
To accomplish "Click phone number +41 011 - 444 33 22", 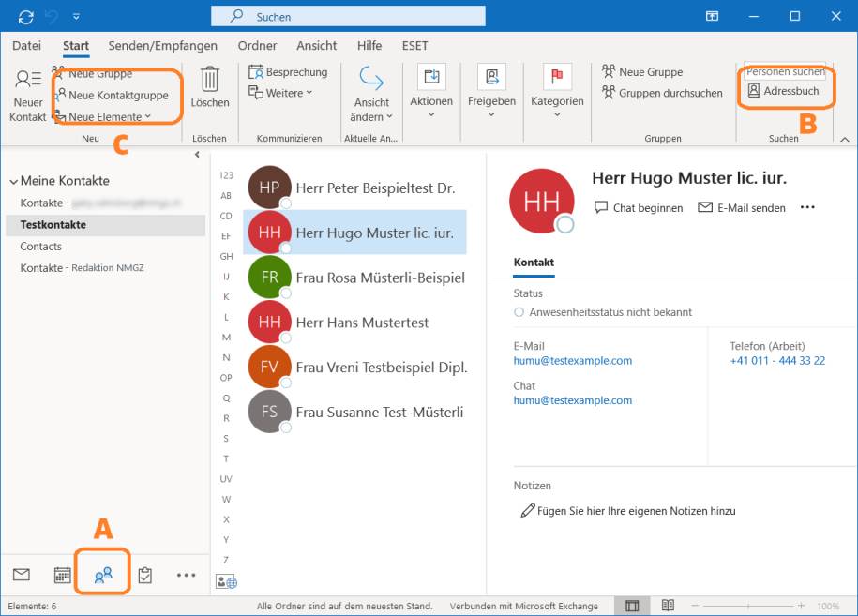I will tap(777, 361).
